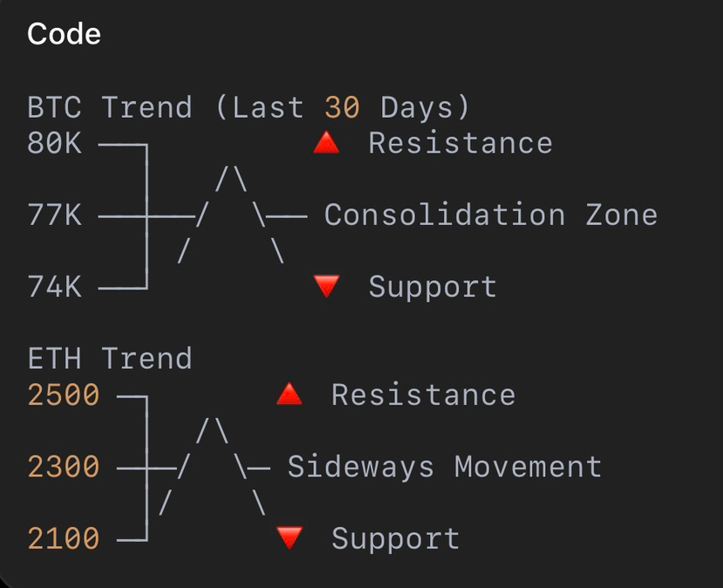Image resolution: width=723 pixels, height=588 pixels.
Task: Click the Sideways Movement text
Action: click(x=445, y=467)
